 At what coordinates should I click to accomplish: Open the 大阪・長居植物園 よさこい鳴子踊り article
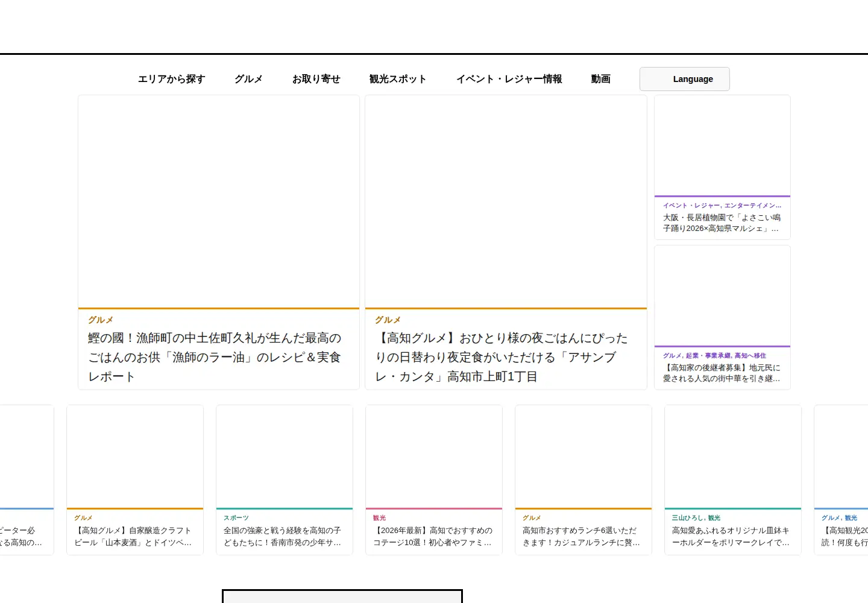tap(722, 223)
